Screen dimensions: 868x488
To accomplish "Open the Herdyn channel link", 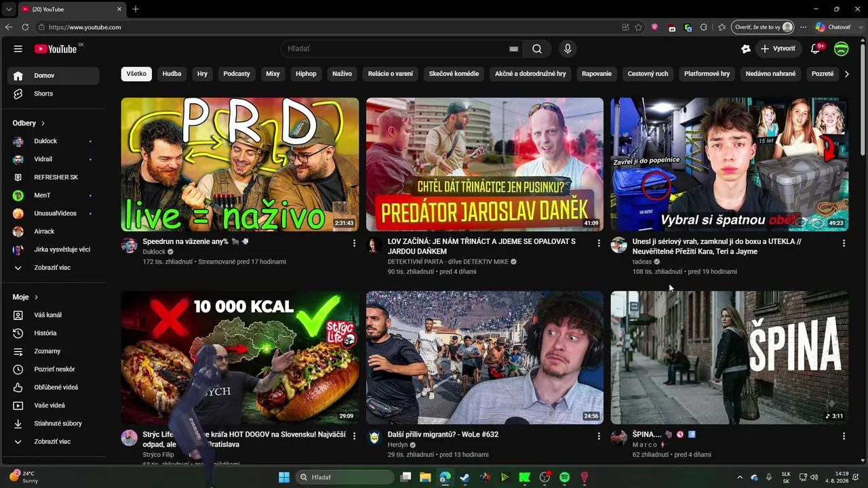I will pyautogui.click(x=398, y=445).
